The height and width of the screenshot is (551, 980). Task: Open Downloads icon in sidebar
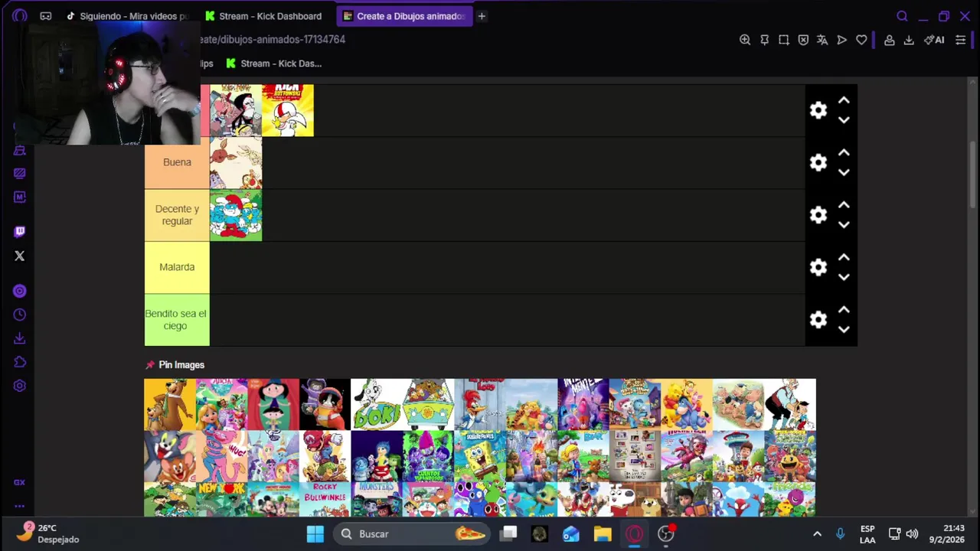[20, 338]
